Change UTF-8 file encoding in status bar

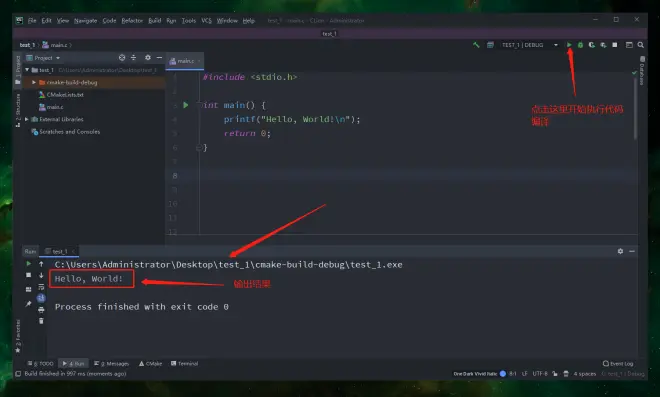540,374
